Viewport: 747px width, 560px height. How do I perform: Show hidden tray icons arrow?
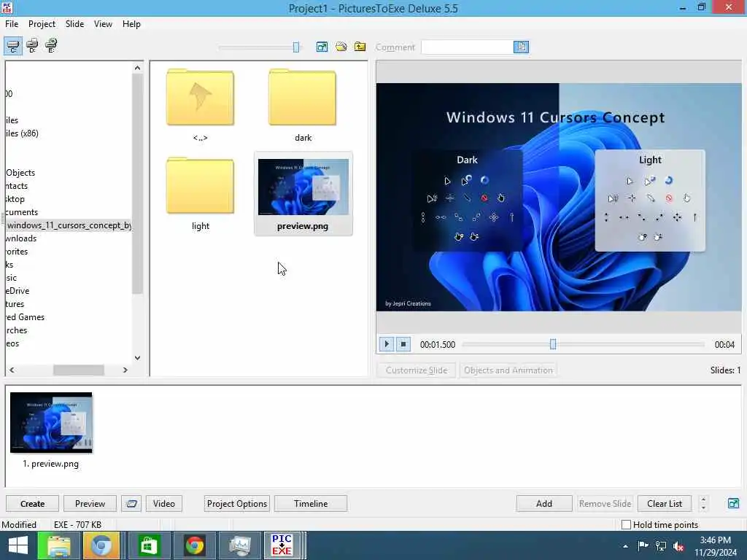[x=625, y=546]
